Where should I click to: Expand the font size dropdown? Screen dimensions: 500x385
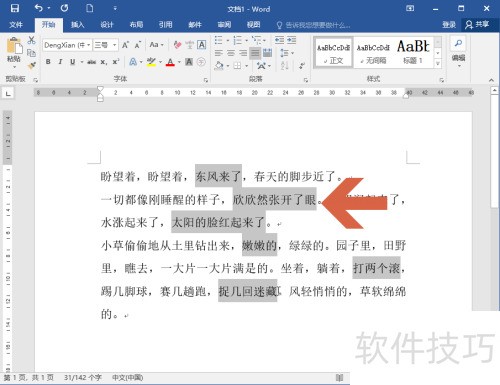105,45
